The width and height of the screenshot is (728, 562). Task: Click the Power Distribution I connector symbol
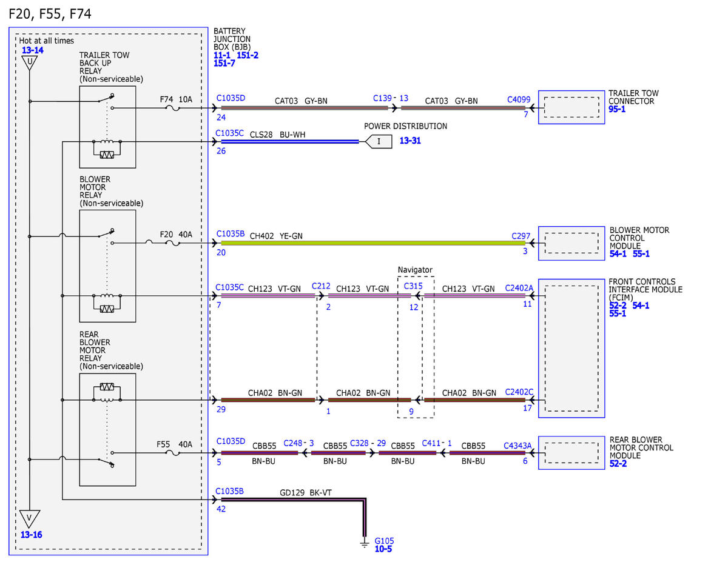click(378, 141)
